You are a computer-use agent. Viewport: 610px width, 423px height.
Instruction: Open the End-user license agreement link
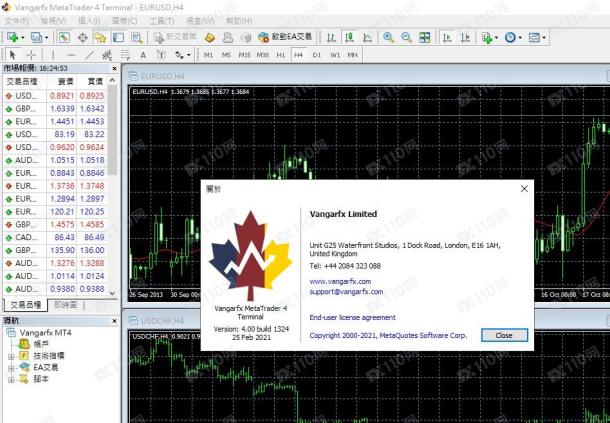(352, 317)
